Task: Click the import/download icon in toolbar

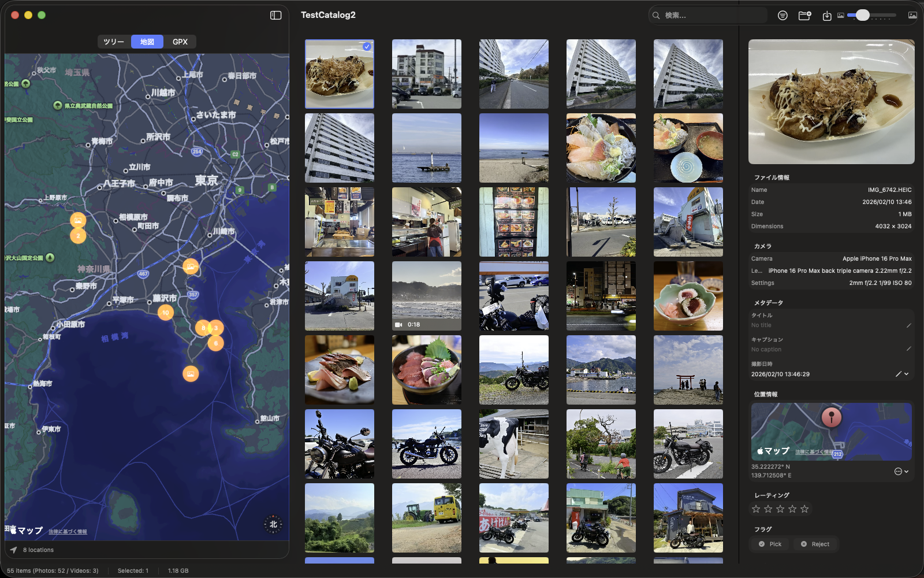Action: click(827, 15)
